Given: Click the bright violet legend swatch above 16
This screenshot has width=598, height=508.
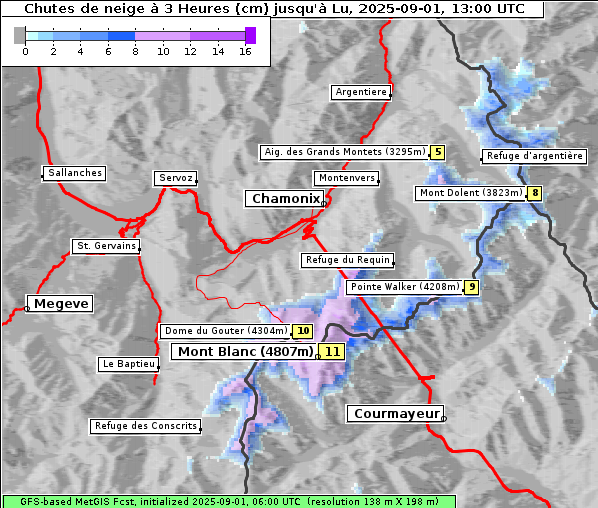Looking at the screenshot, I should pyautogui.click(x=251, y=35).
